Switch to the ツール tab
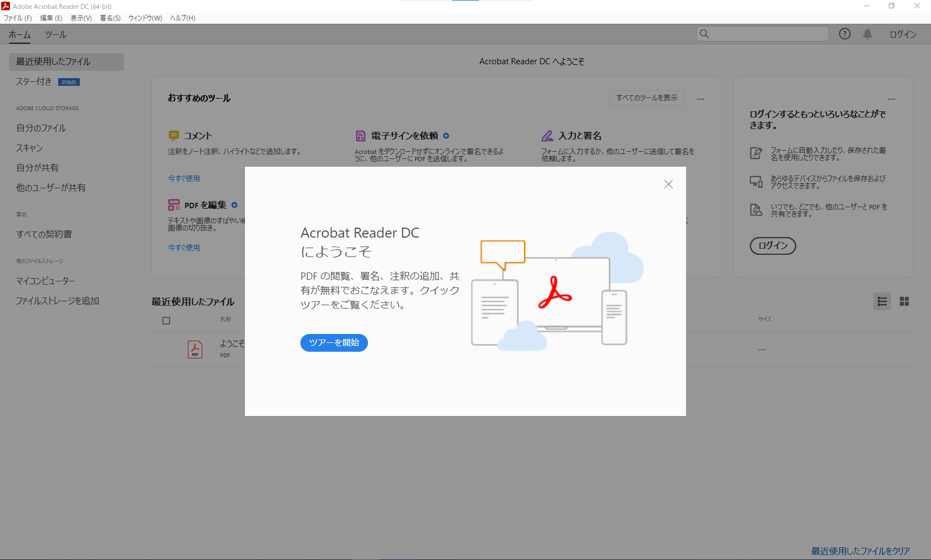 click(55, 34)
